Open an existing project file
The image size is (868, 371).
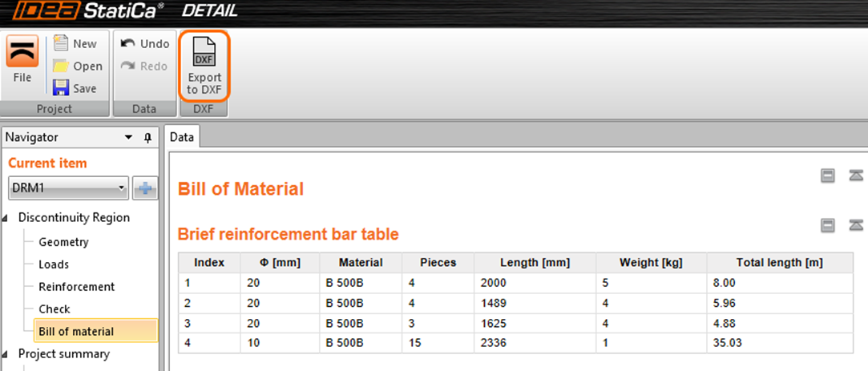point(77,67)
